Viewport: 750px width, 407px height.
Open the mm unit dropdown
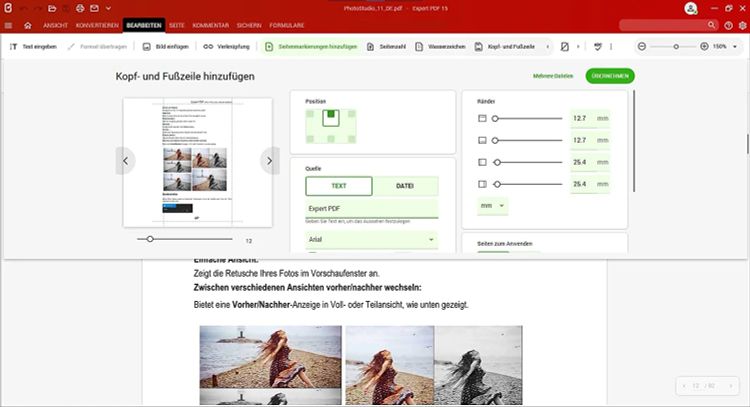click(492, 206)
